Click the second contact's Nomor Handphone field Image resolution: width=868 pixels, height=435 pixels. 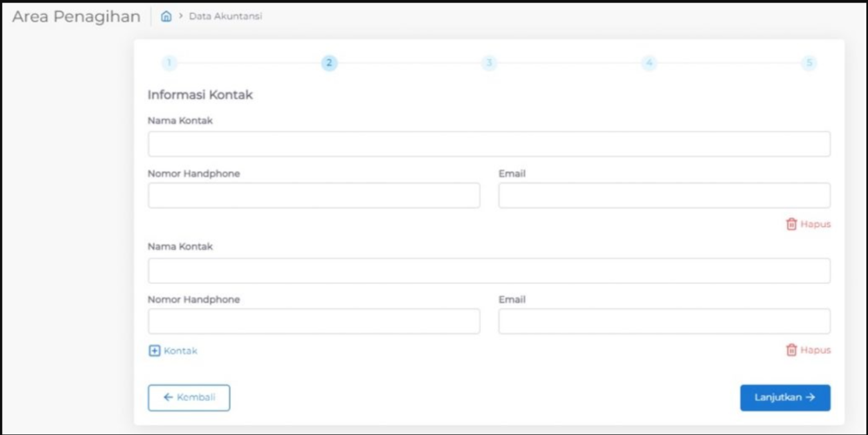pos(314,321)
